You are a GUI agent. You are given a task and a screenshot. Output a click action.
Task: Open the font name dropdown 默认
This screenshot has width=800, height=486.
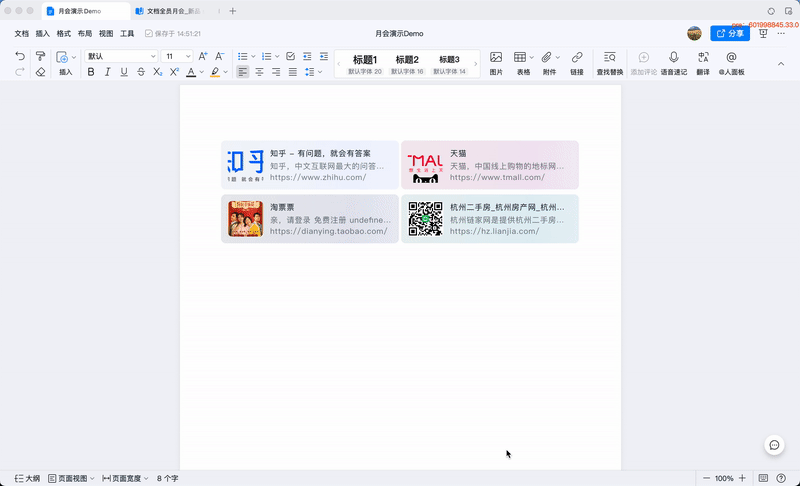click(x=121, y=56)
